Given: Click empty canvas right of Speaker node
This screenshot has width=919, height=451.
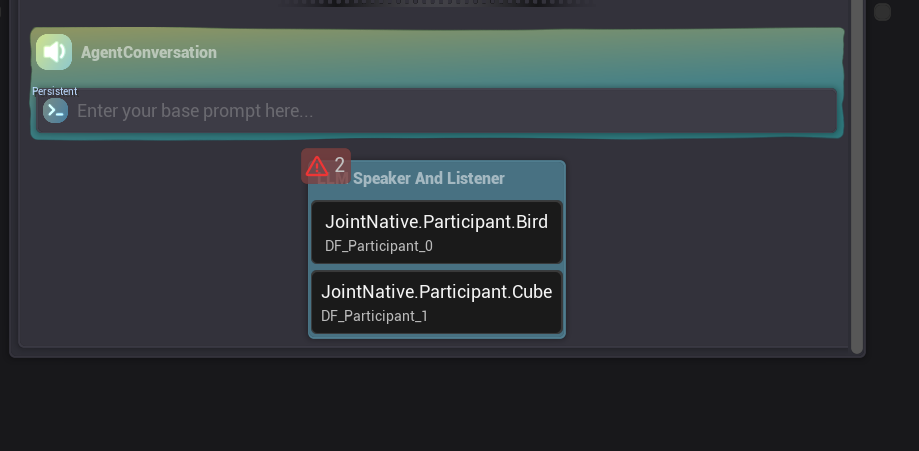Looking at the screenshot, I should (x=700, y=250).
